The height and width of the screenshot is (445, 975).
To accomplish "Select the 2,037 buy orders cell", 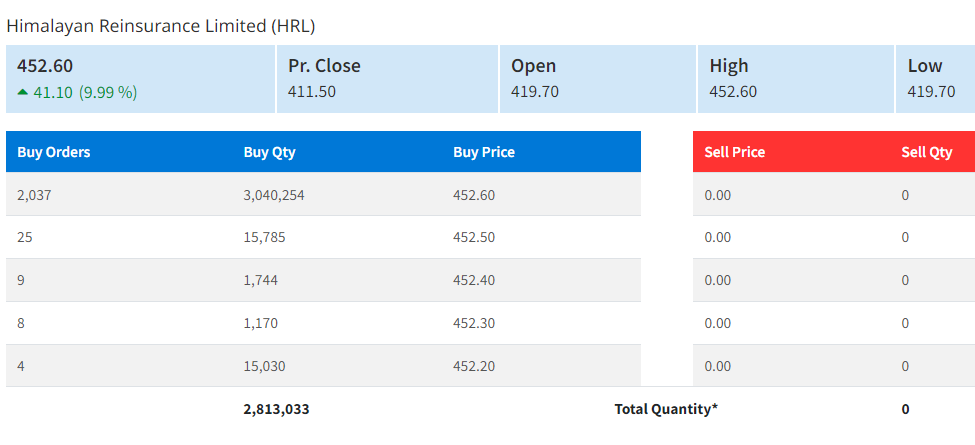I will 34,195.
